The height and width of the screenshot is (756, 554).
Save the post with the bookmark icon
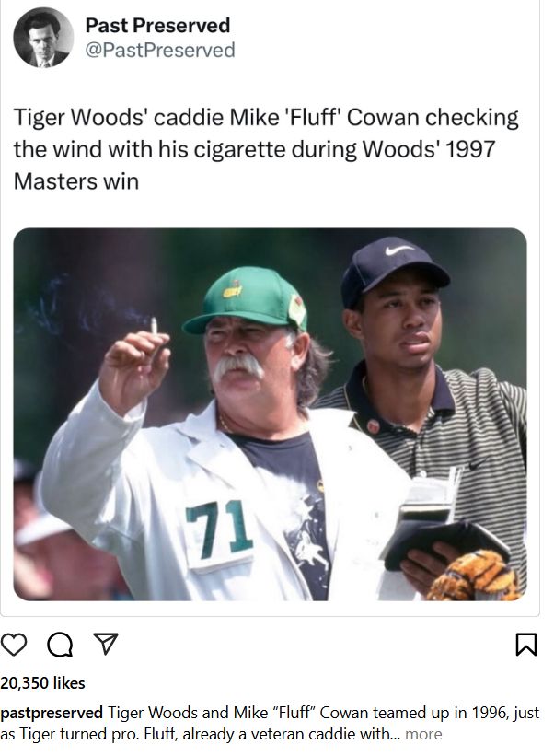526,645
